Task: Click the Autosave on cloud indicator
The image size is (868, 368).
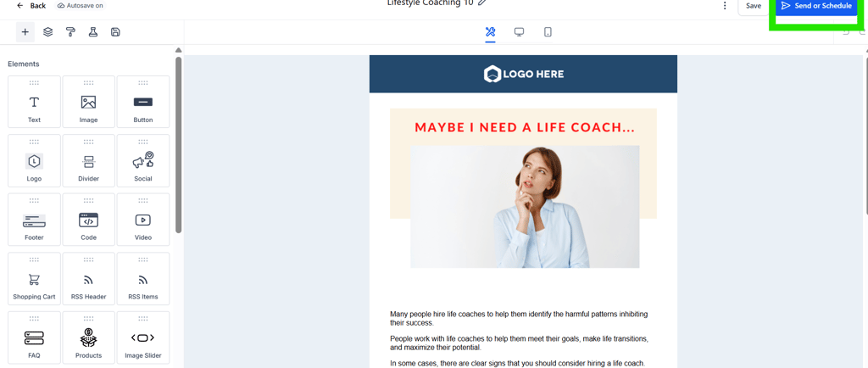Action: [x=81, y=6]
